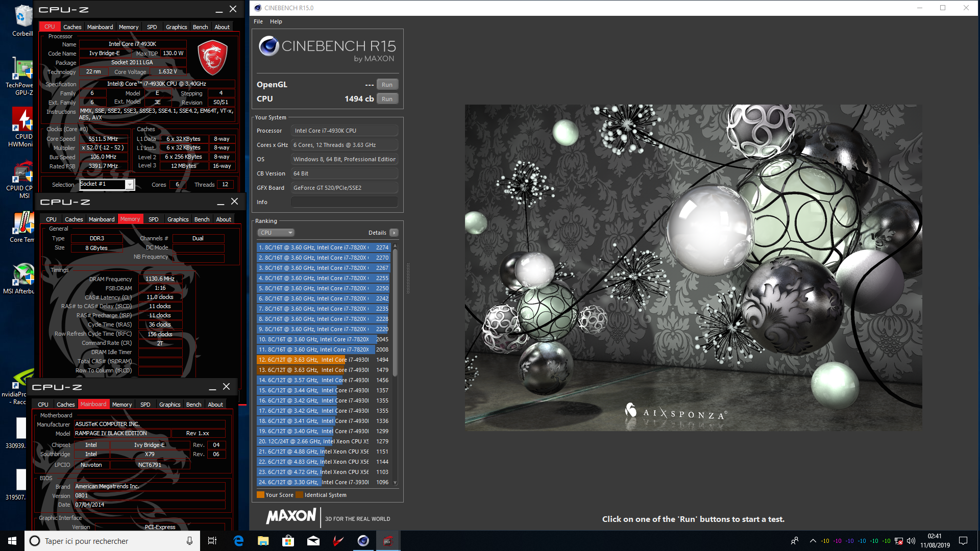Open File Explorer from taskbar
Screen dimensions: 980x551
click(263, 541)
